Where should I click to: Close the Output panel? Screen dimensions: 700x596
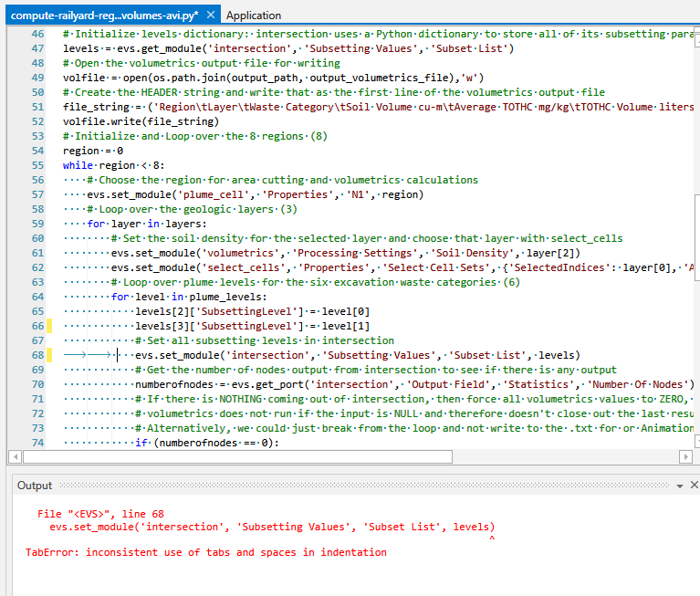[694, 486]
